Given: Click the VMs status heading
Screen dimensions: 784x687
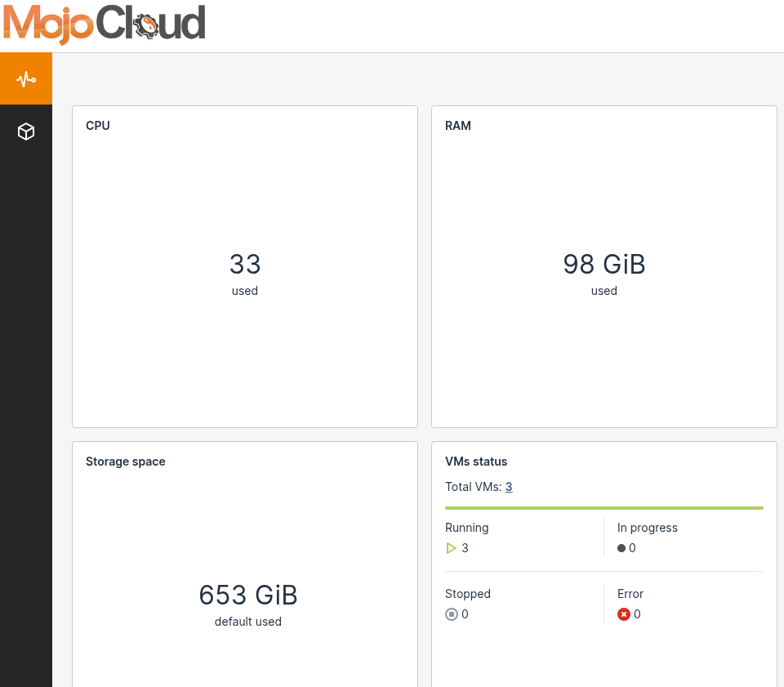Looking at the screenshot, I should click(x=476, y=462).
